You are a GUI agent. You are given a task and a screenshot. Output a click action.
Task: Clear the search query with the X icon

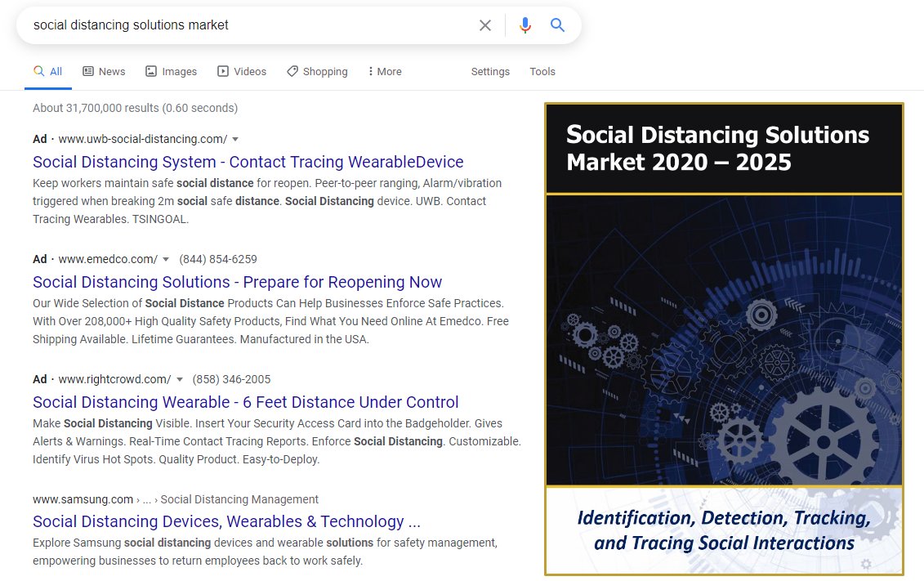pyautogui.click(x=485, y=25)
